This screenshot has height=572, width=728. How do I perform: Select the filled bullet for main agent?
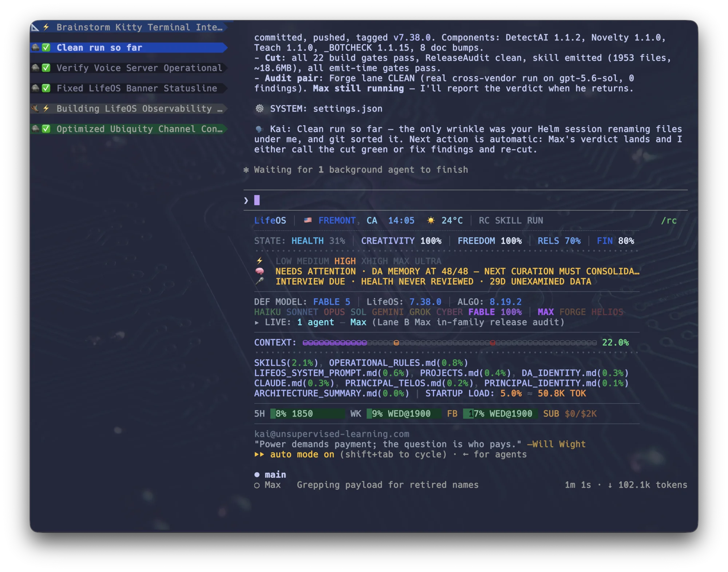(x=257, y=475)
